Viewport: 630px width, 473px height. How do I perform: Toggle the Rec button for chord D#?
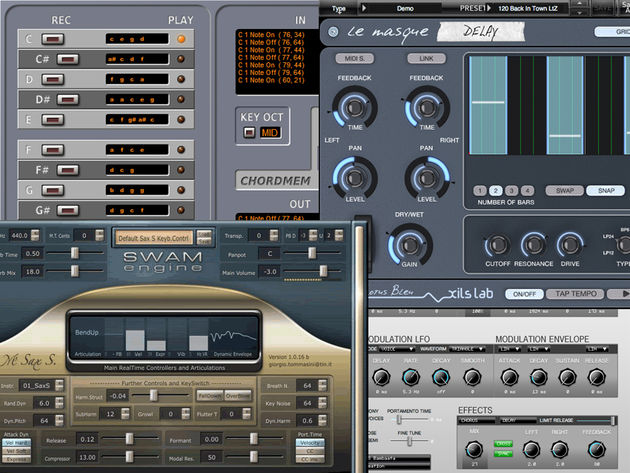[68, 99]
